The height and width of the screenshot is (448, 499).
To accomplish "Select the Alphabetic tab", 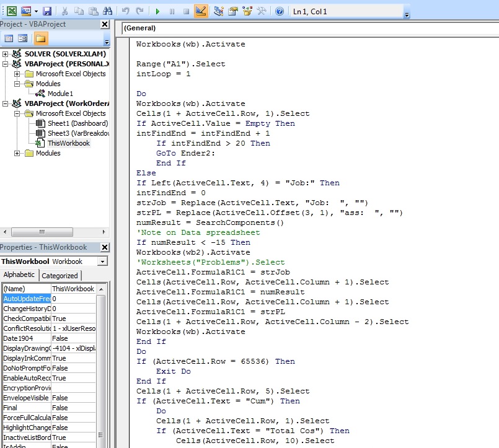I will pos(19,275).
